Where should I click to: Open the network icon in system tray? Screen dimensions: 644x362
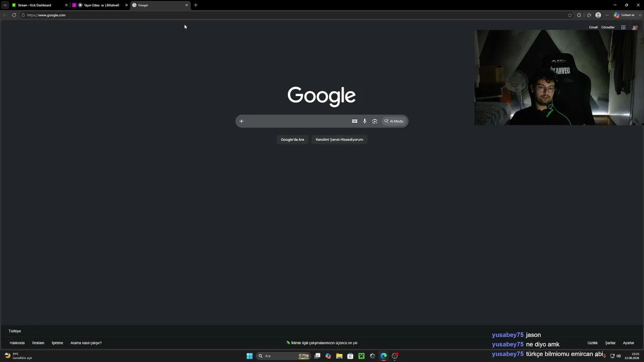(612, 356)
